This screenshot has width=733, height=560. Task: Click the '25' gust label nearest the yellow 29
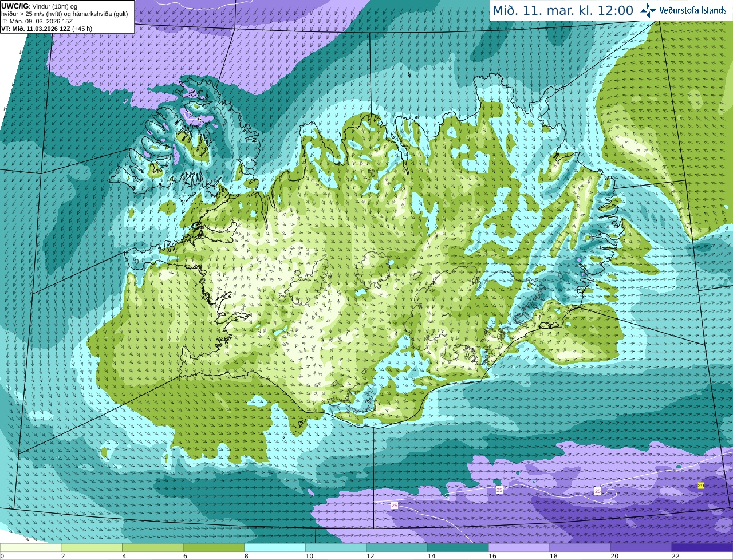pos(598,491)
